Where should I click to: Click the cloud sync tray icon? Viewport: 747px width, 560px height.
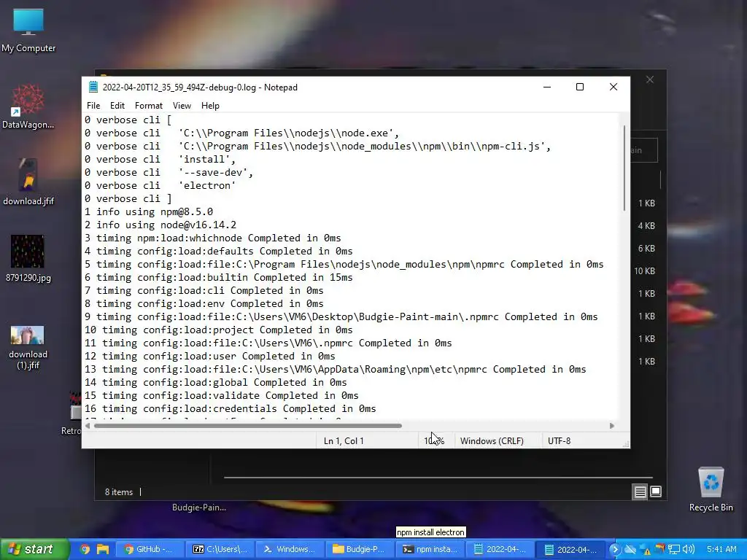pyautogui.click(x=630, y=549)
